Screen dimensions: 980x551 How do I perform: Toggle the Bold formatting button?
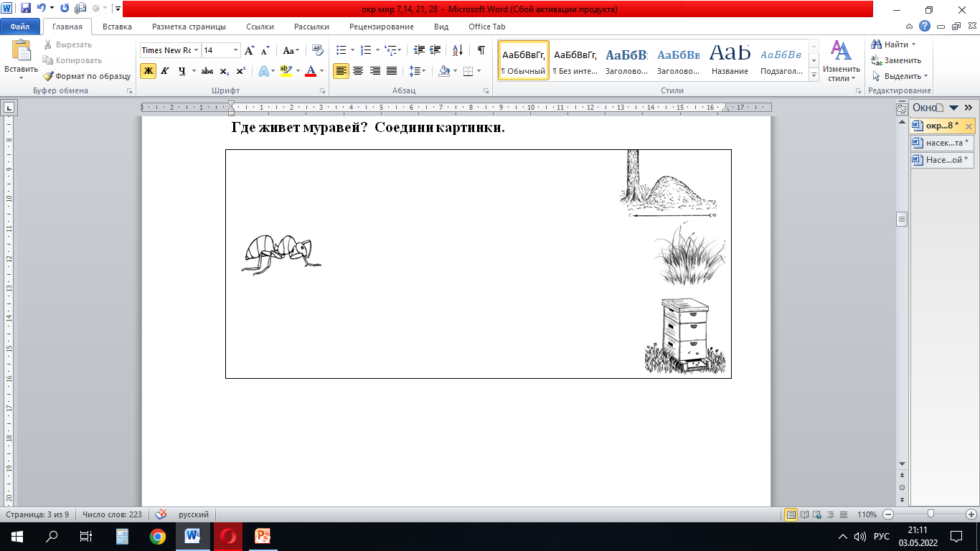point(148,71)
